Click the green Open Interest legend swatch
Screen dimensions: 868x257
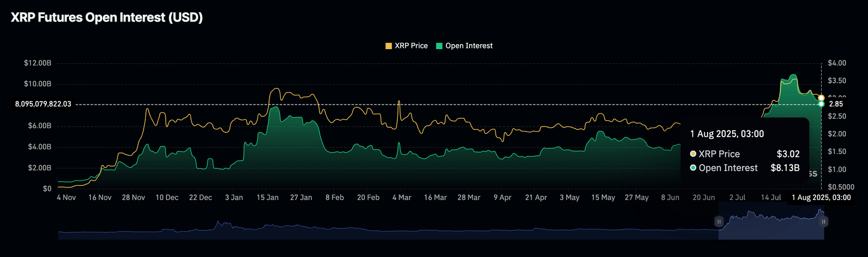click(x=439, y=46)
